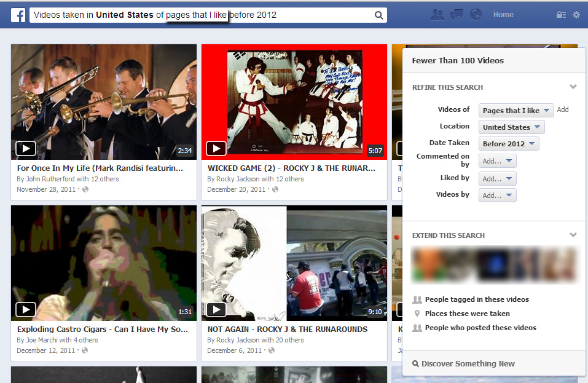Open the Before 2012 date dropdown
The width and height of the screenshot is (588, 383).
point(508,144)
